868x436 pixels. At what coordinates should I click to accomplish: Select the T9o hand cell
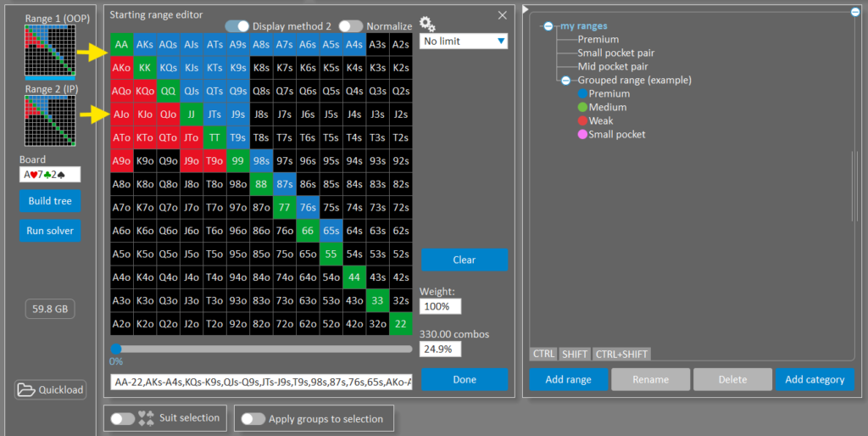click(x=214, y=160)
